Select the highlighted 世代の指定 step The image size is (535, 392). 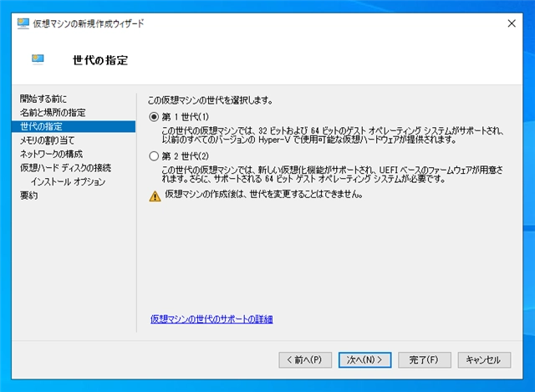point(74,126)
